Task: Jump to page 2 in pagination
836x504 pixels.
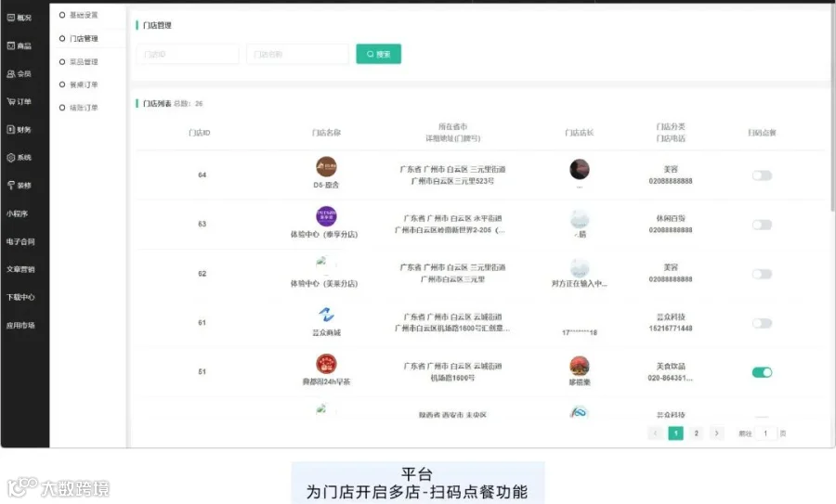Action: pos(697,433)
